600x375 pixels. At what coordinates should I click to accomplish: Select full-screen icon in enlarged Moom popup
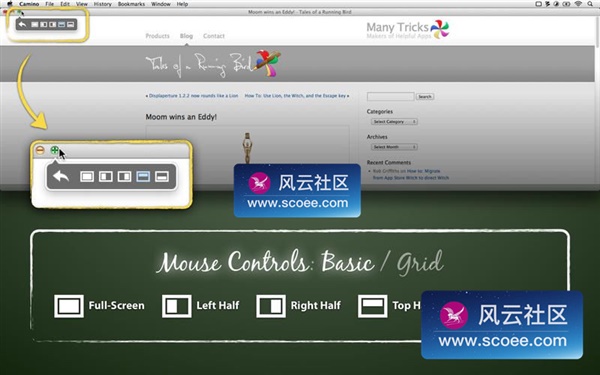point(87,176)
